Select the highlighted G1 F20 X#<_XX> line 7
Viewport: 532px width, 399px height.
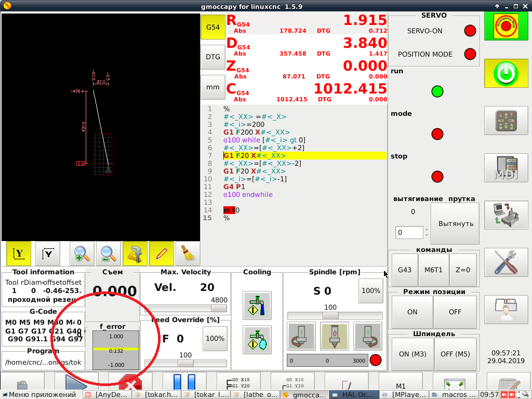[x=304, y=156]
